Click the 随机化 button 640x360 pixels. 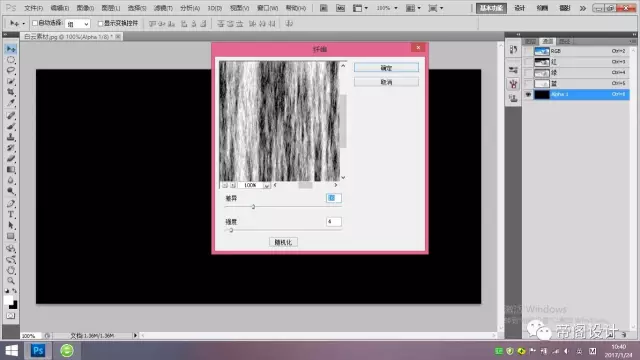coord(283,242)
